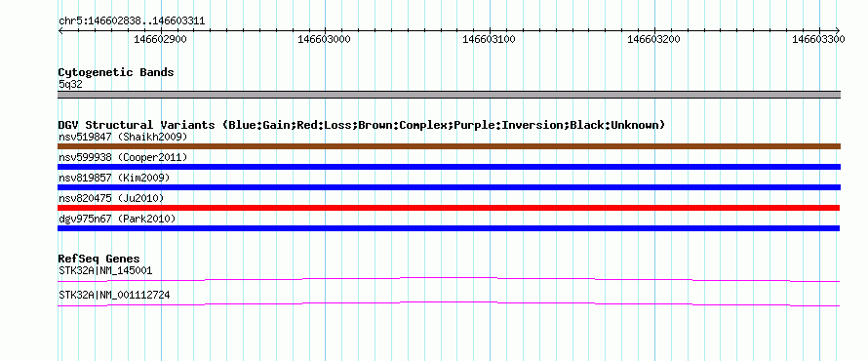868x361 pixels.
Task: Click the magenta STK32A|NM_001112724 transcript line
Action: [449, 303]
